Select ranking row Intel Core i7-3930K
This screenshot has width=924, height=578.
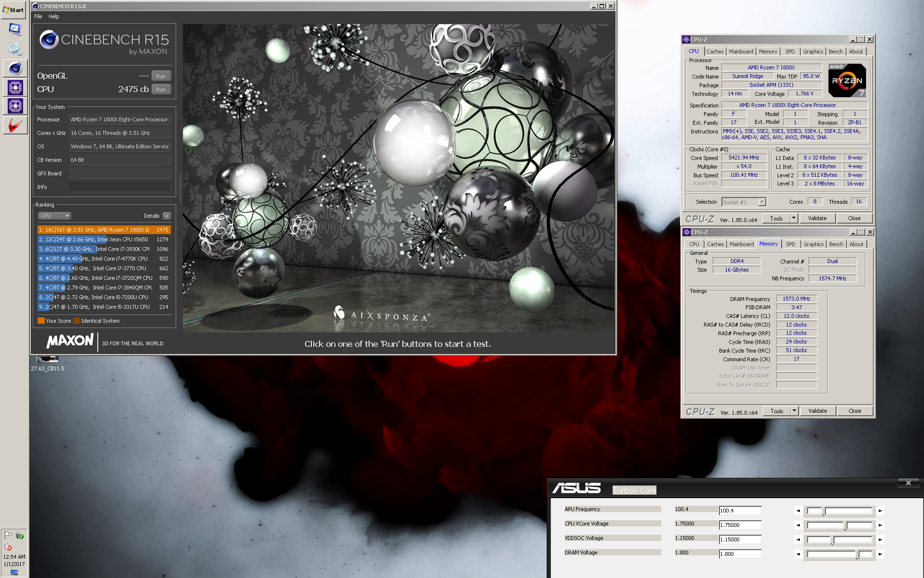click(104, 249)
